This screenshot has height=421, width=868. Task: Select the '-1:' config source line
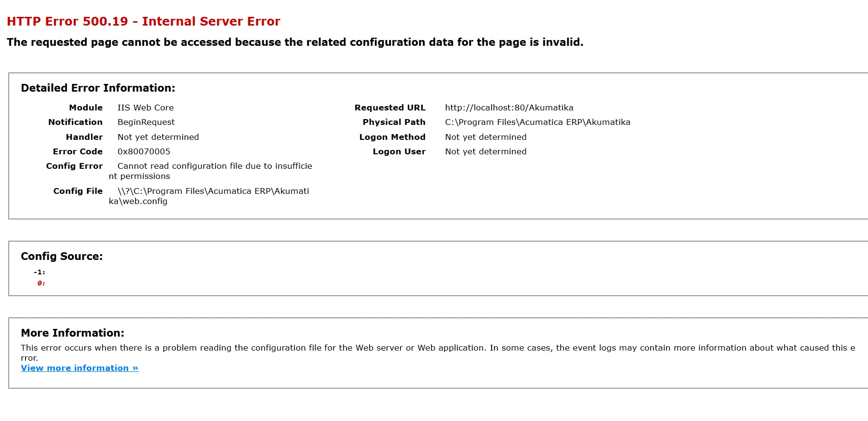coord(40,272)
